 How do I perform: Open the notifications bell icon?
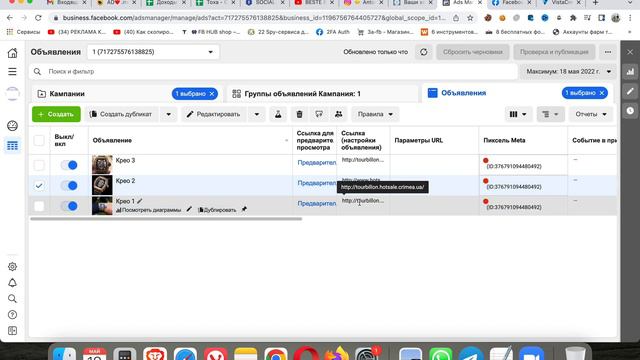click(12, 282)
